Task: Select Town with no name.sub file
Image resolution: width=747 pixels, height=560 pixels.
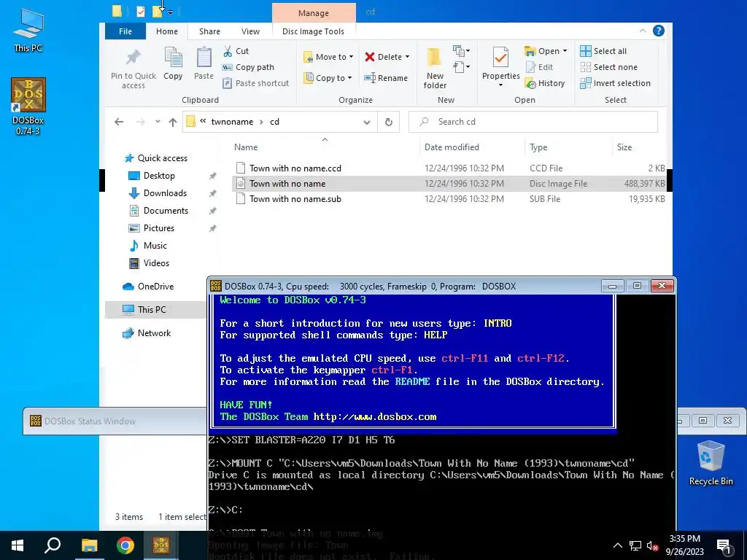Action: point(295,199)
